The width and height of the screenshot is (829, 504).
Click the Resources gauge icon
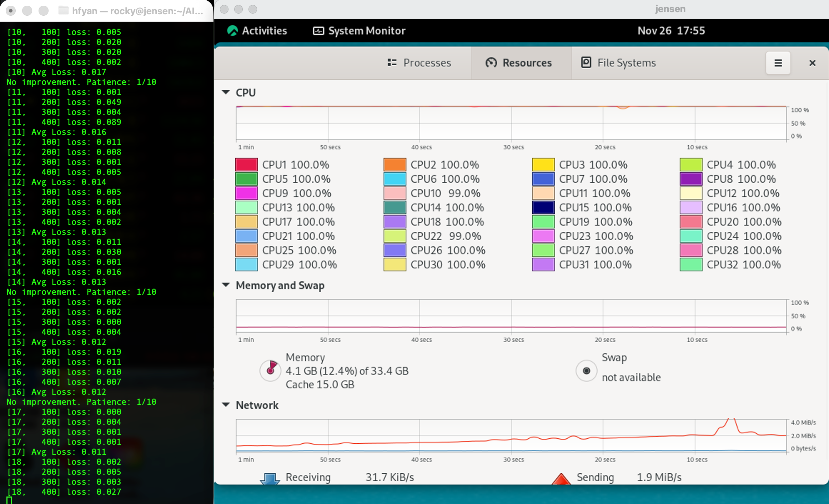coord(491,62)
